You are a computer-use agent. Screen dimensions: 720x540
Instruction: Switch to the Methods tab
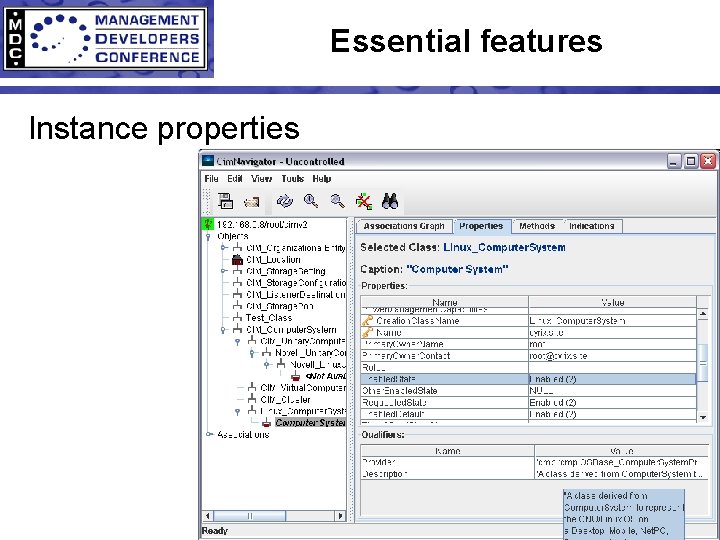click(x=537, y=226)
